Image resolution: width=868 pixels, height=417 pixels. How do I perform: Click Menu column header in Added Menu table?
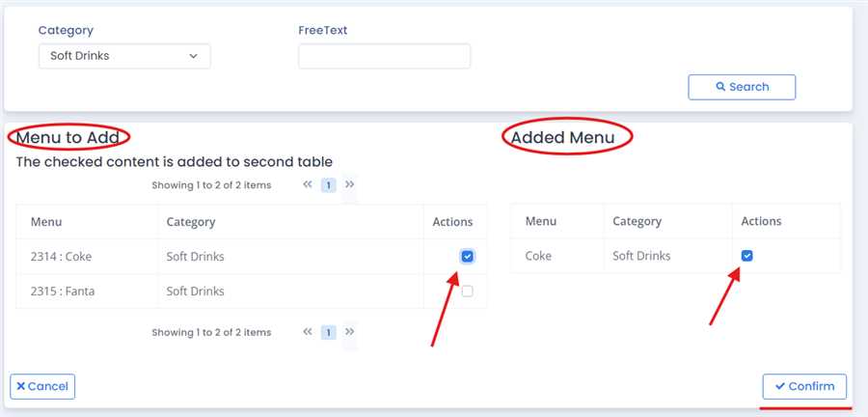tap(541, 221)
